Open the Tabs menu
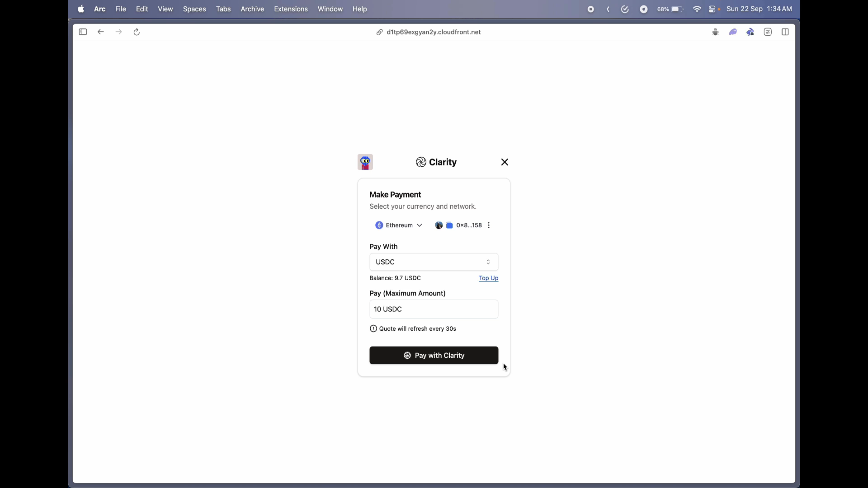The height and width of the screenshot is (488, 868). (223, 9)
